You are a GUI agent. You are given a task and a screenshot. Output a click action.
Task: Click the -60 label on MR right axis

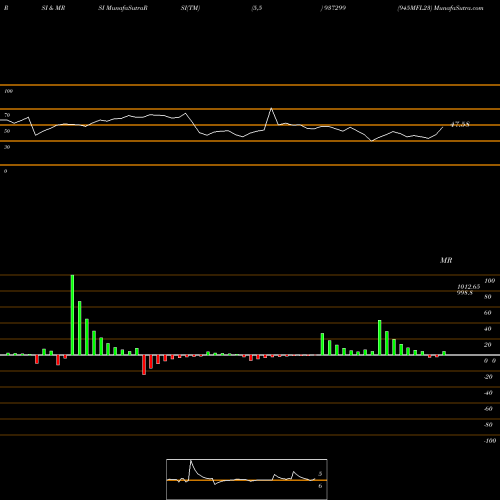tap(488, 409)
